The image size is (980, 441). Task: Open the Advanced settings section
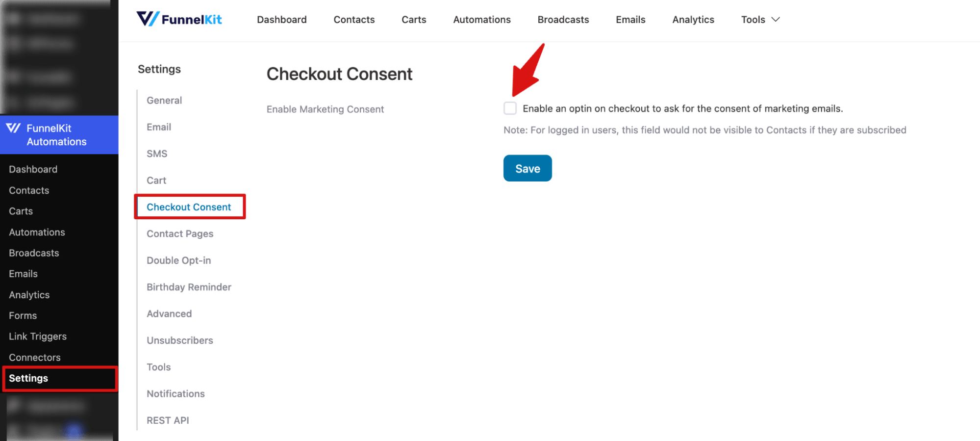pos(169,313)
